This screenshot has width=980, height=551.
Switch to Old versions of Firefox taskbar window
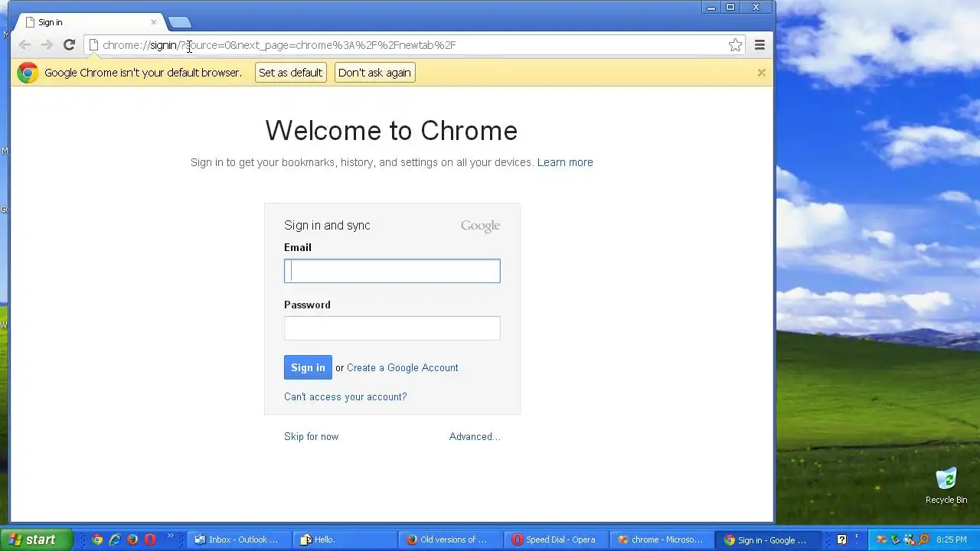[451, 540]
